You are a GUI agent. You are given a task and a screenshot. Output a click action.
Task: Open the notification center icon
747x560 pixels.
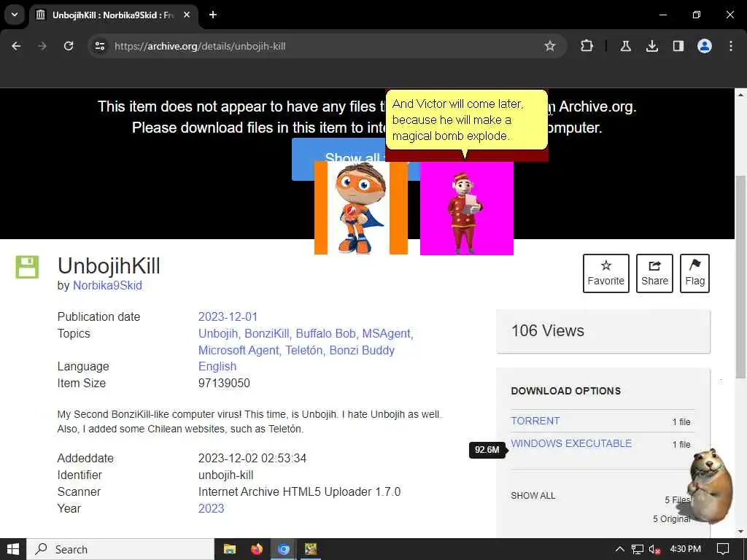click(723, 549)
